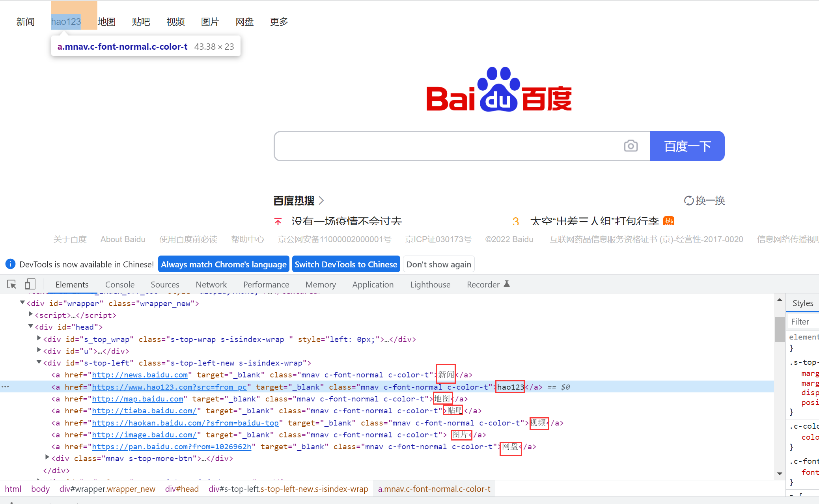Click the 图片 navigation link
Screen dimensions: 819x504
click(x=210, y=22)
